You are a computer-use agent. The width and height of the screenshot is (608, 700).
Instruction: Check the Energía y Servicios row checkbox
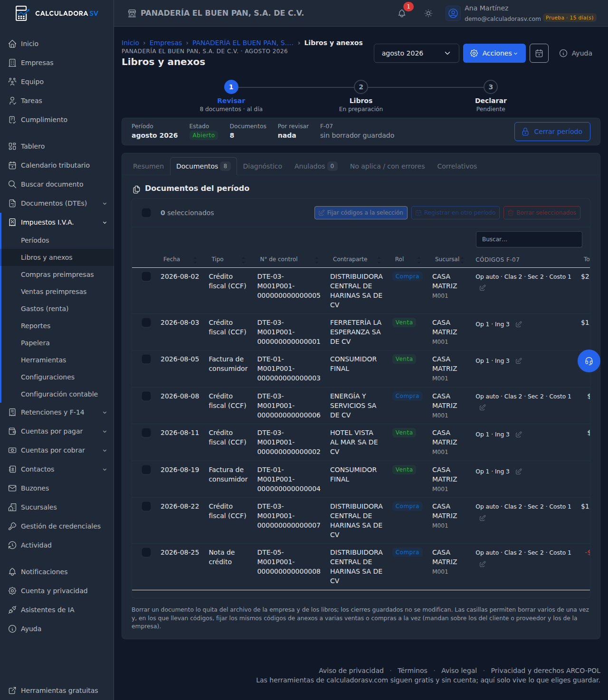tap(146, 396)
